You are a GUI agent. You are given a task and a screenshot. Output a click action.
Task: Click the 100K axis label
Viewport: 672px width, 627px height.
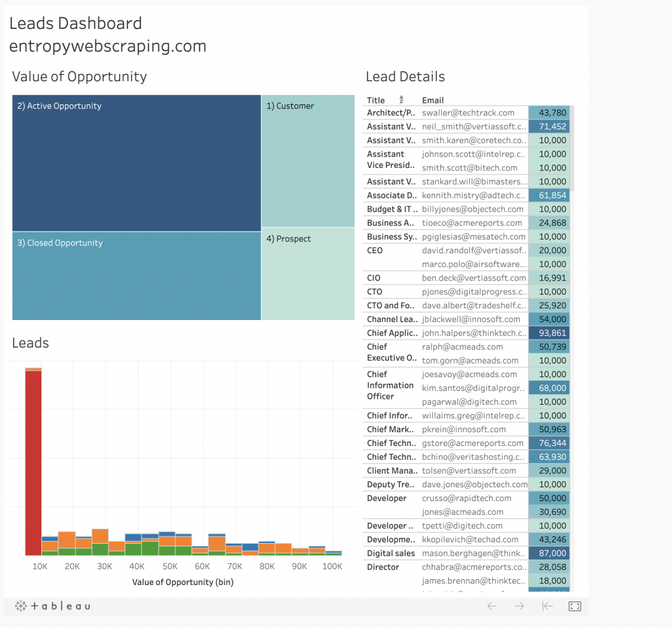pos(332,566)
